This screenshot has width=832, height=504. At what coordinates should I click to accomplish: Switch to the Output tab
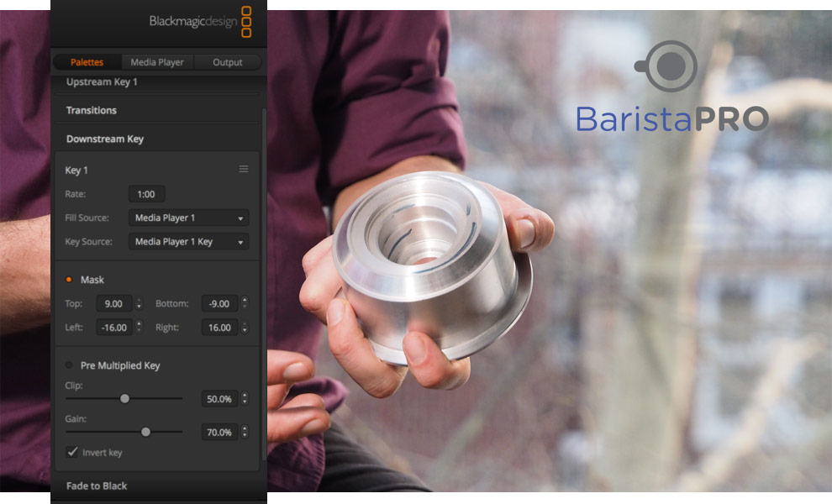(227, 61)
